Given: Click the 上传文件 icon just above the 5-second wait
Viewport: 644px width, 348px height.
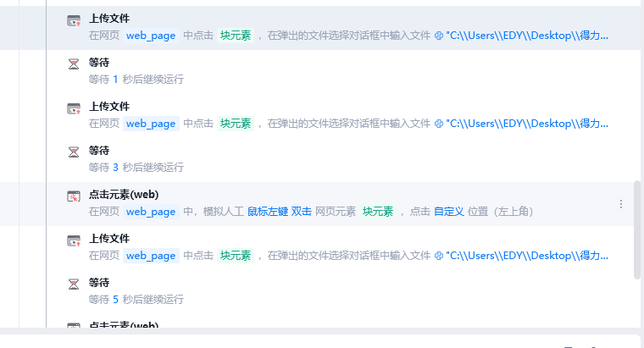Looking at the screenshot, I should (74, 240).
